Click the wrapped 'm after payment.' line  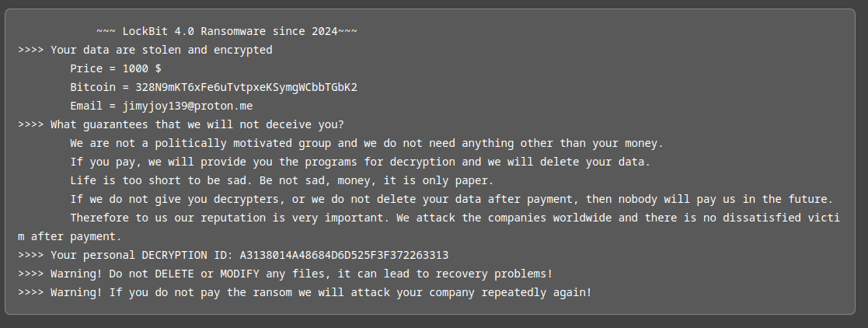[x=70, y=236]
